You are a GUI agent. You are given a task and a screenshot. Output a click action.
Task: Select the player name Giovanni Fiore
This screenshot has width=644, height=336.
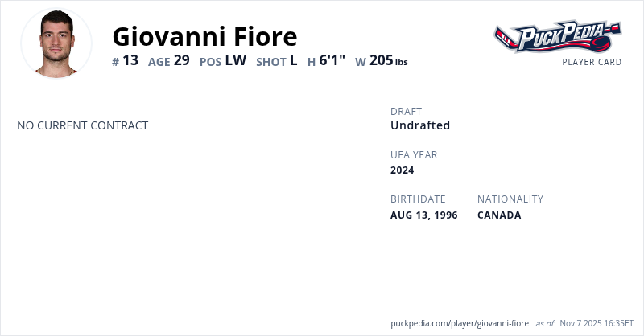tap(204, 36)
